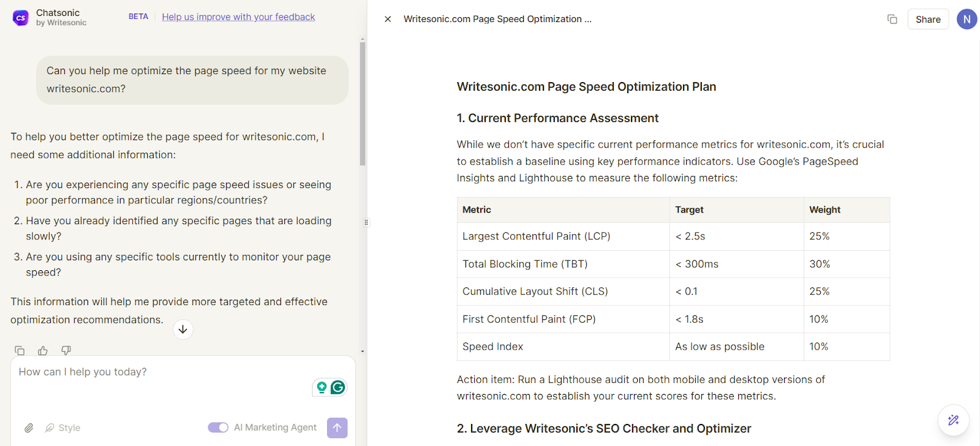The height and width of the screenshot is (446, 980).
Task: Click the Chatsonic logo icon
Action: click(21, 18)
